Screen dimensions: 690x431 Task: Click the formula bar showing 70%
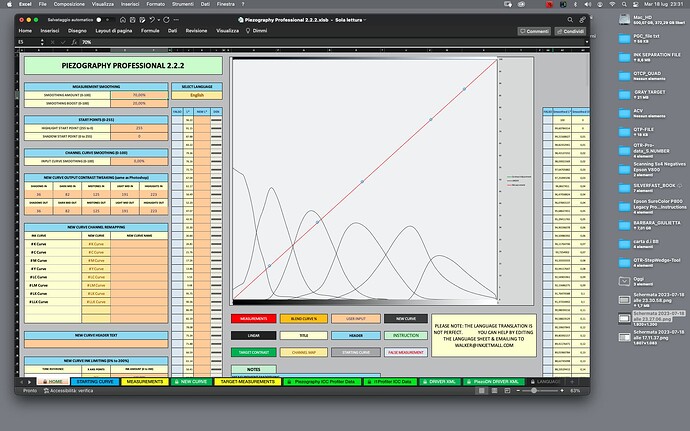[x=332, y=42]
